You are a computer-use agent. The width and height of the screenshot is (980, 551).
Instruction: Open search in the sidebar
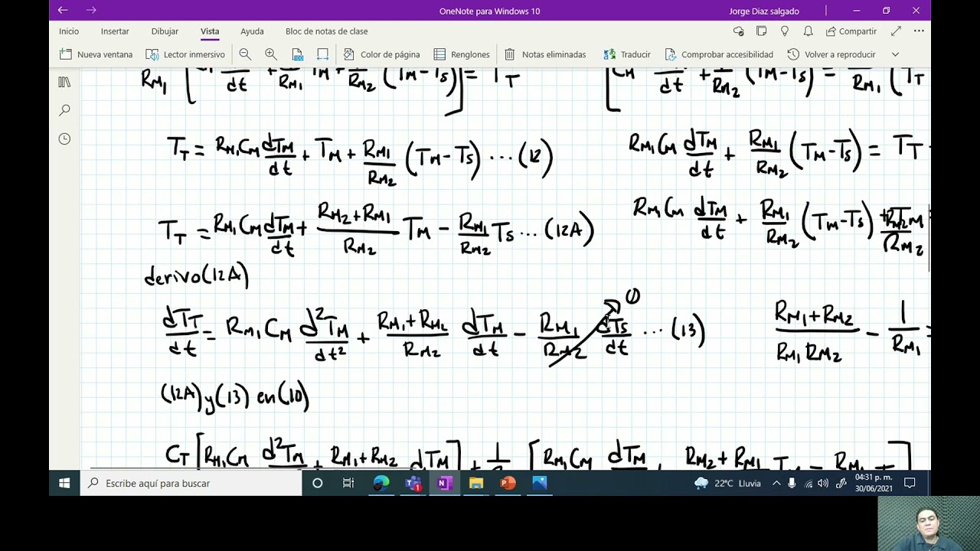(64, 110)
